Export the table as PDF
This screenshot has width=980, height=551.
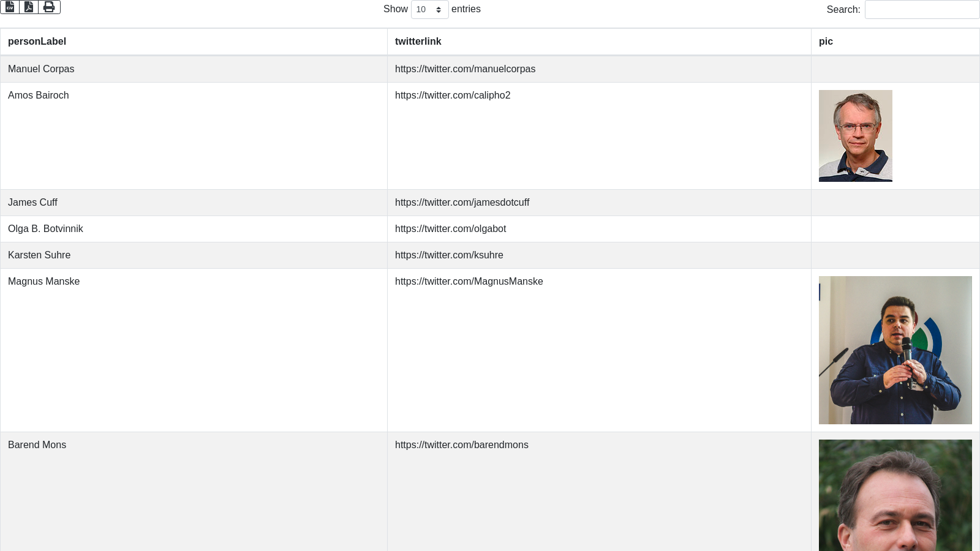point(29,7)
